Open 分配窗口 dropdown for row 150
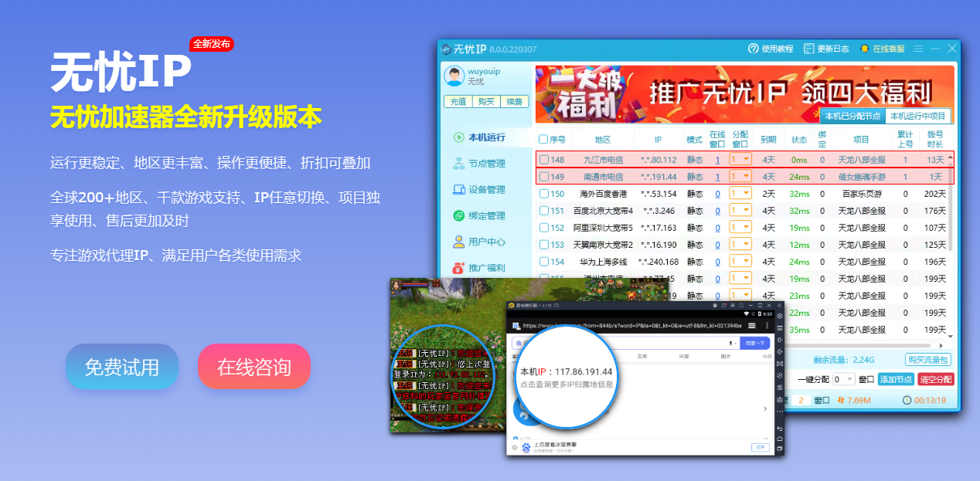The height and width of the screenshot is (481, 980). 740,194
